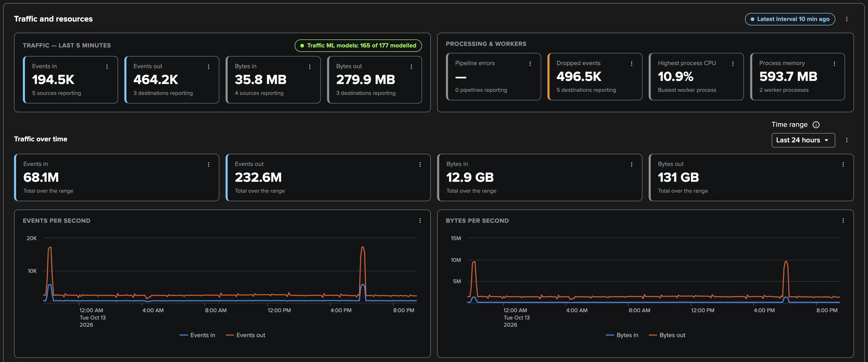The width and height of the screenshot is (868, 362).
Task: Open options menu on 232.6M Events out card
Action: tap(420, 164)
